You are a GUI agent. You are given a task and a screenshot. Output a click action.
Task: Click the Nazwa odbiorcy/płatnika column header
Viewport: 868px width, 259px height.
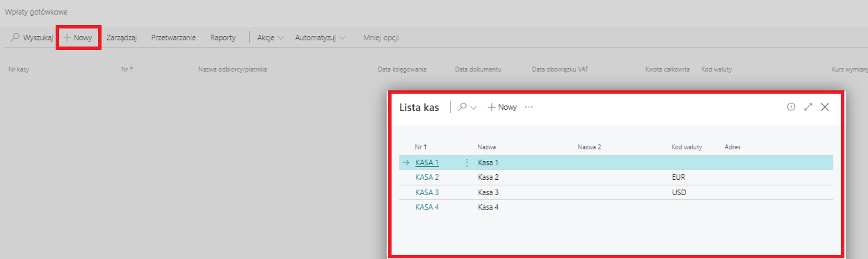pyautogui.click(x=233, y=69)
